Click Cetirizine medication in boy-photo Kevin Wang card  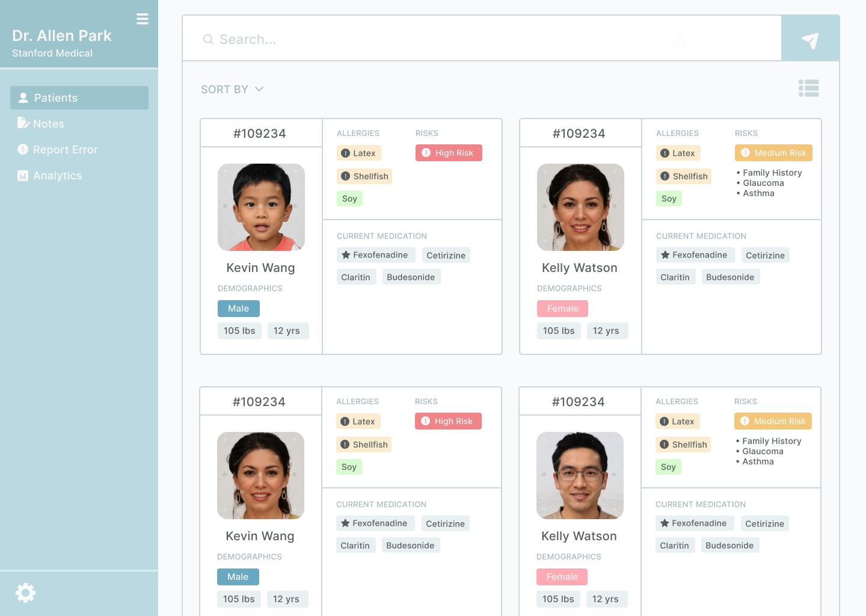pos(446,255)
